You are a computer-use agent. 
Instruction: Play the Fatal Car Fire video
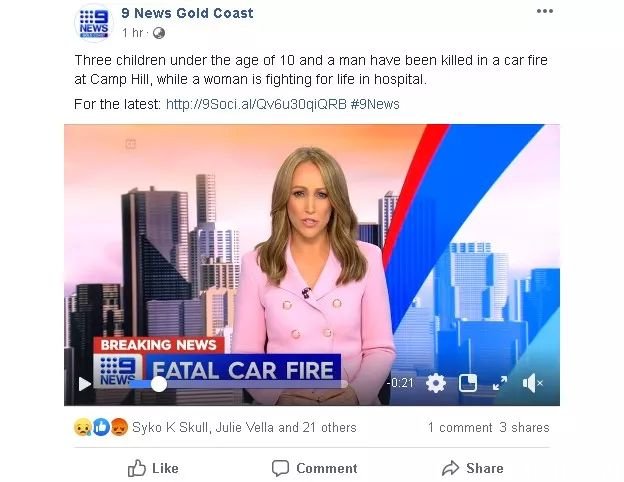[84, 384]
